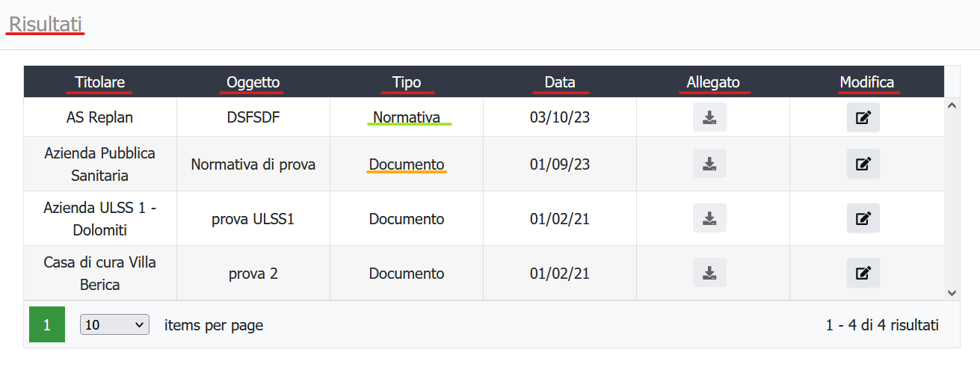Edit the Normativa di prova entry
Viewport: 980px width, 367px height.
pyautogui.click(x=863, y=164)
